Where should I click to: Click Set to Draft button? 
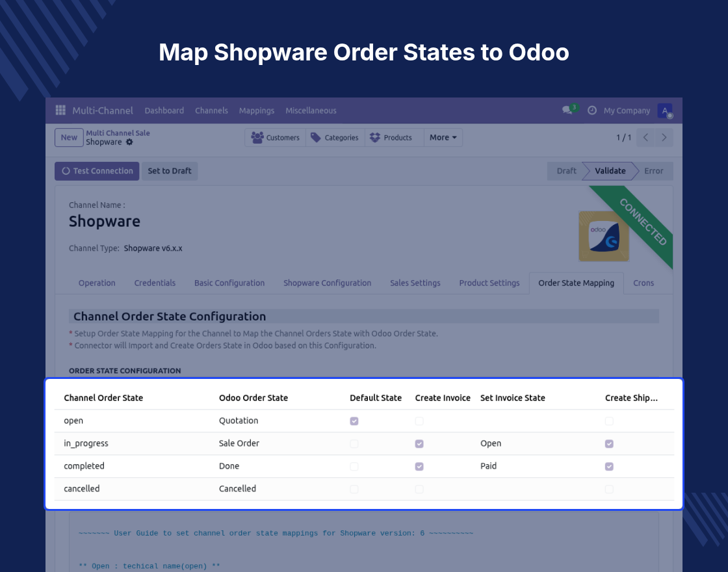(170, 171)
